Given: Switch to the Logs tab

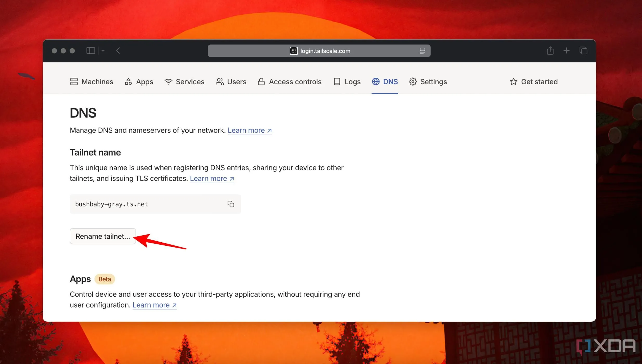Looking at the screenshot, I should (x=347, y=82).
